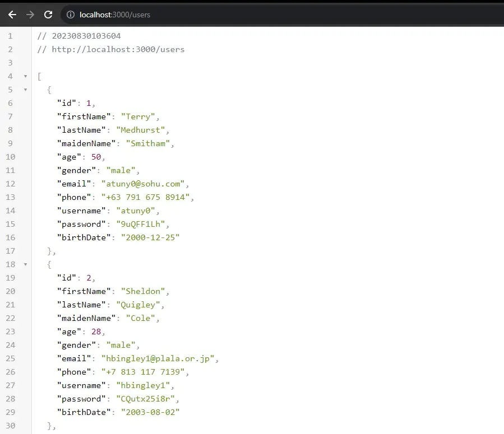The width and height of the screenshot is (504, 434).
Task: Toggle the disclosure triangle beside line 4
Action: point(25,76)
